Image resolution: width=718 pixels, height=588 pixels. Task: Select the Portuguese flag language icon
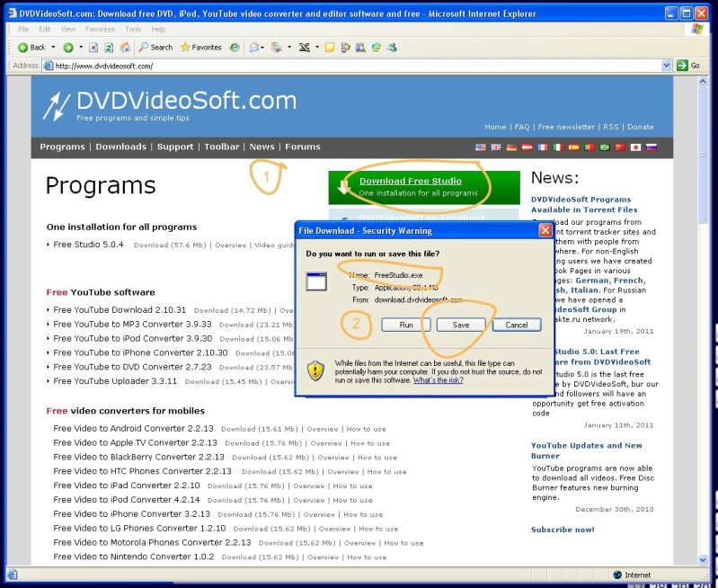point(589,147)
